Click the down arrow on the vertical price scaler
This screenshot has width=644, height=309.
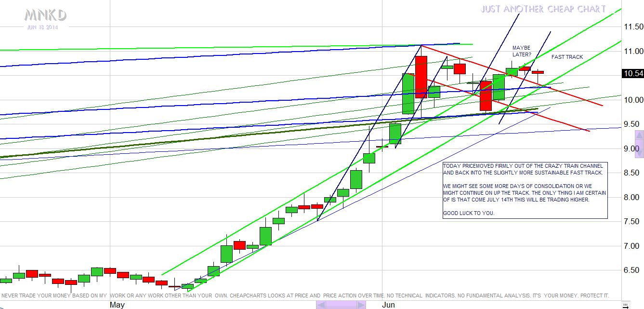click(640, 152)
